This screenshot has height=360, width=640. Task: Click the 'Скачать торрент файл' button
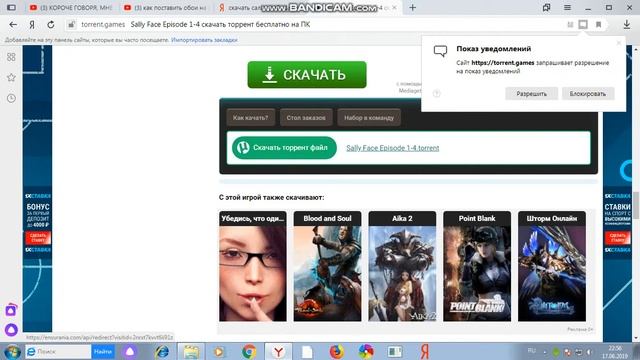(284, 148)
